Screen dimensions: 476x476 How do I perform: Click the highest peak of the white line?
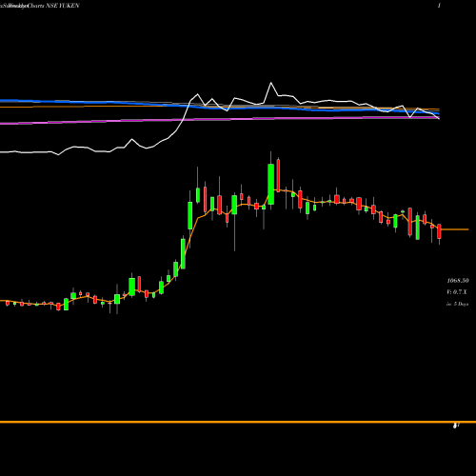271,83
